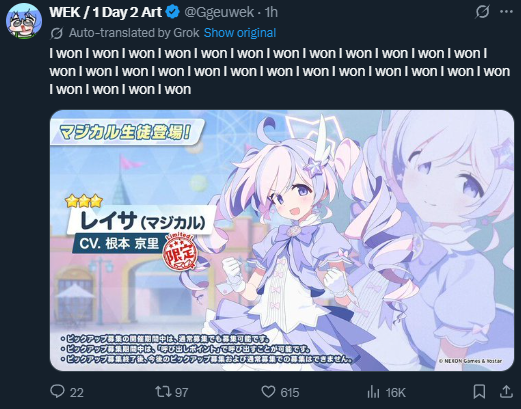521x409 pixels.
Task: Click the blue verified badge
Action: pos(173,12)
